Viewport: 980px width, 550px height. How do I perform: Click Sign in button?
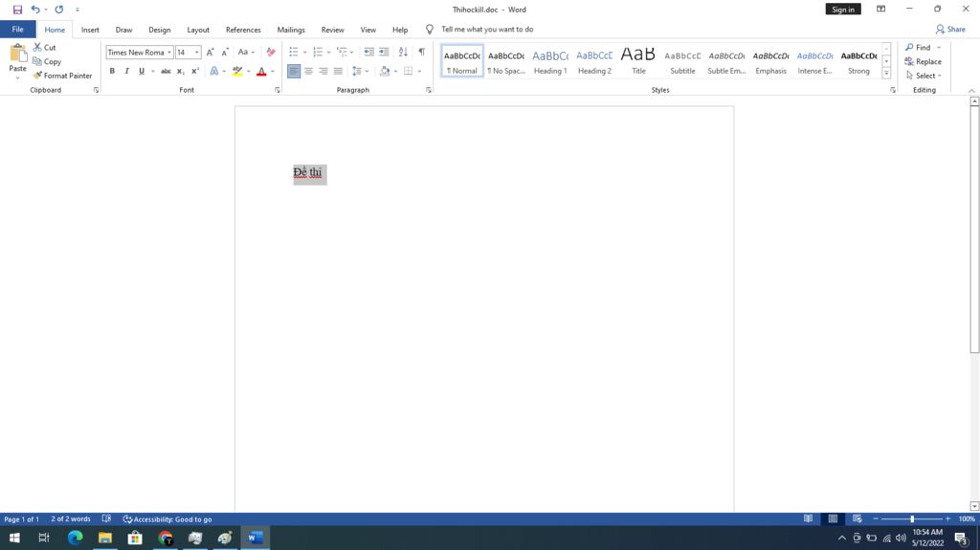point(843,10)
